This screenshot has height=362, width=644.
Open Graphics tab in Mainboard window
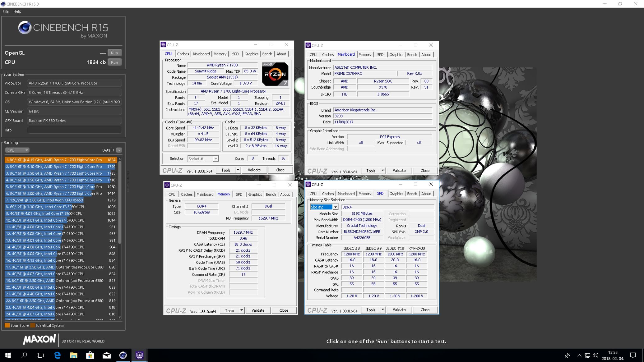tap(396, 55)
